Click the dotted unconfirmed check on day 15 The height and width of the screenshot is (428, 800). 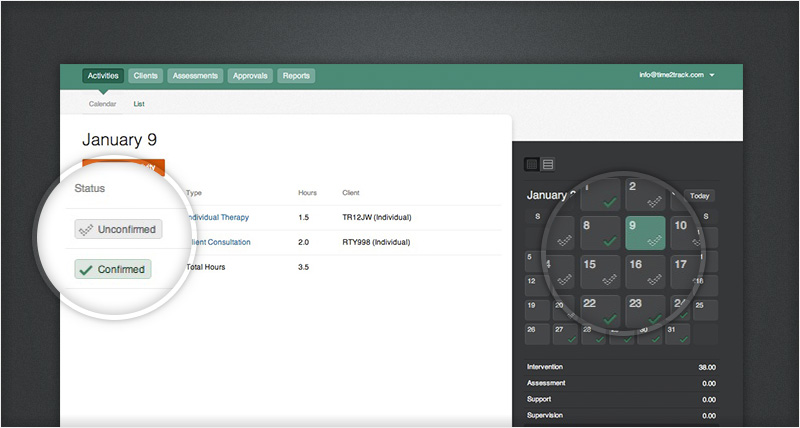pos(609,280)
